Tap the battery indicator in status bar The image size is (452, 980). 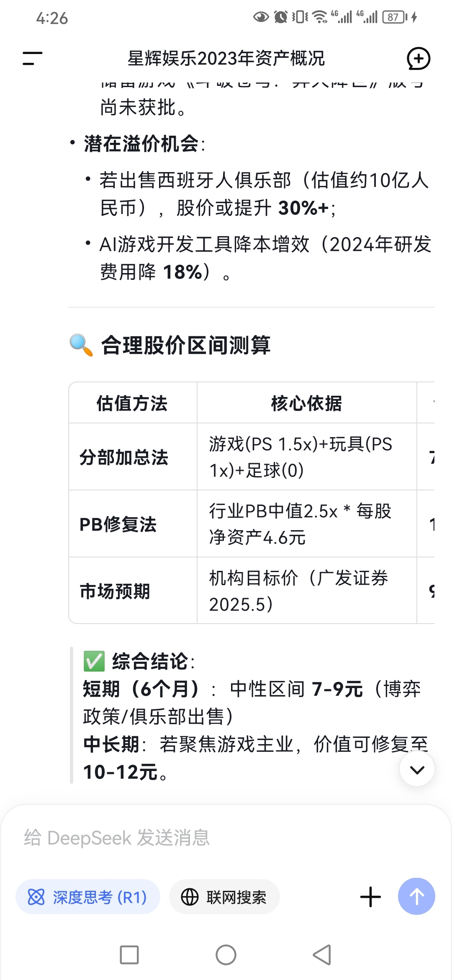point(395,17)
